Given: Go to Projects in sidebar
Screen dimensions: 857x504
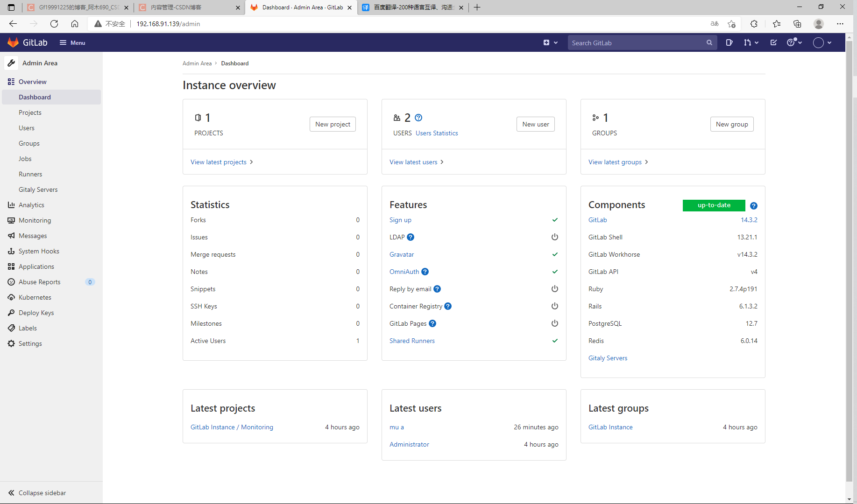Looking at the screenshot, I should (x=30, y=112).
